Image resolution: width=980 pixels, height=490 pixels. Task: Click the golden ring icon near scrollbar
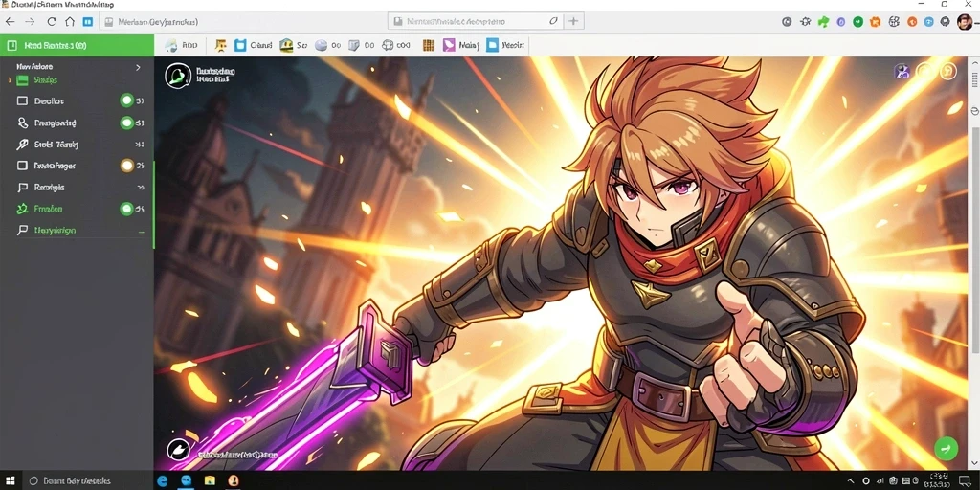point(948,71)
